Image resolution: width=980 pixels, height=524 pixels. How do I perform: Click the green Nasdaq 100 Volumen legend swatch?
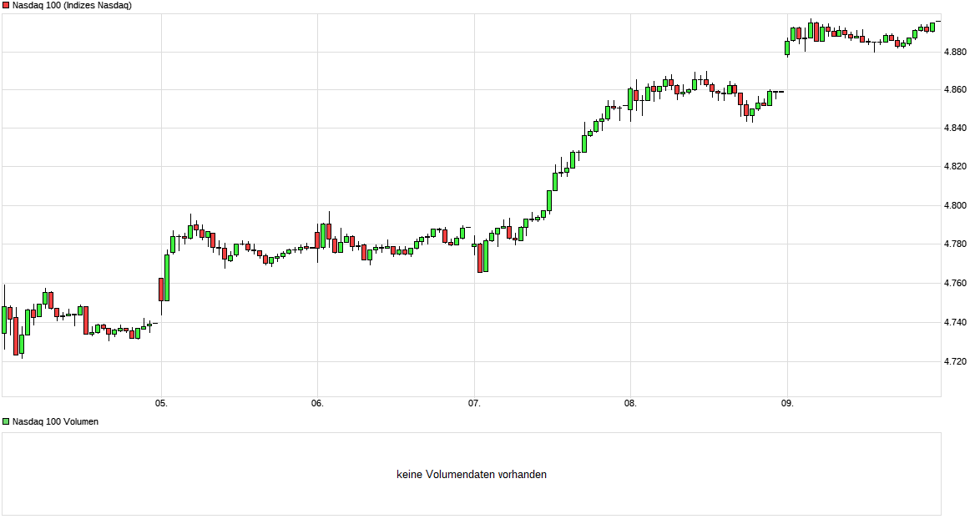click(x=6, y=422)
